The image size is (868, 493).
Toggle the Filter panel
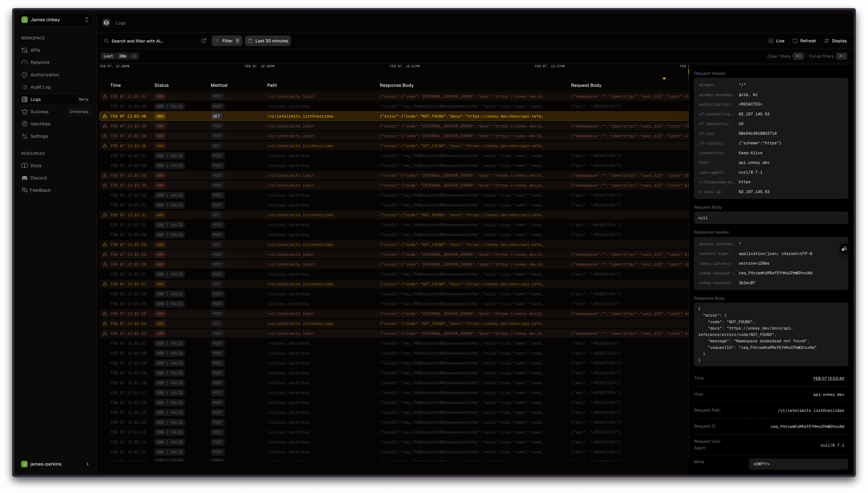(226, 41)
